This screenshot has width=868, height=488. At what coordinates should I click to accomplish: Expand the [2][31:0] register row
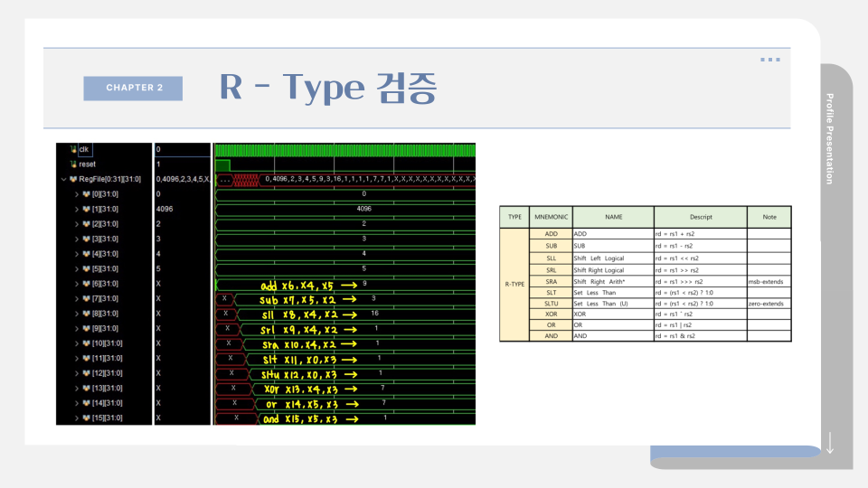76,224
